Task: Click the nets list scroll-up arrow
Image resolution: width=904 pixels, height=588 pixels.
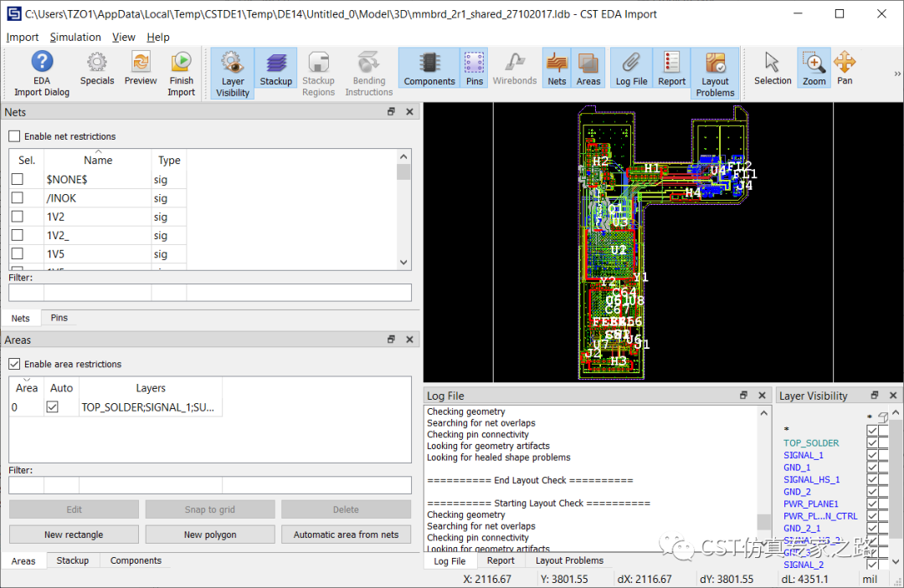Action: tap(403, 156)
